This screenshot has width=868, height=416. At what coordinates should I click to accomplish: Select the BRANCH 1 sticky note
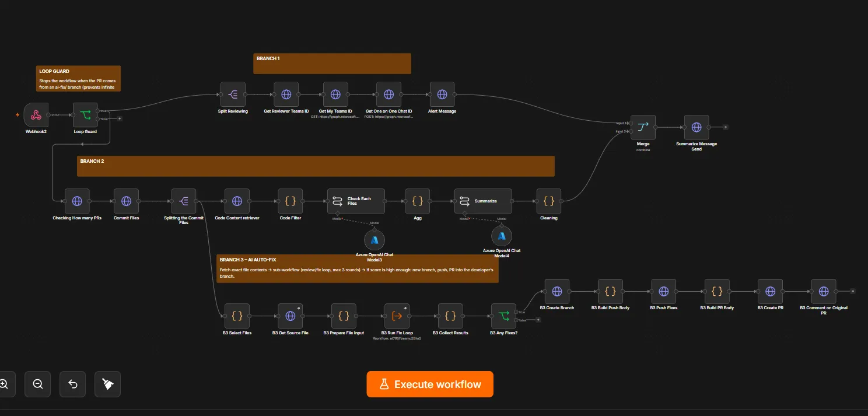click(x=332, y=64)
